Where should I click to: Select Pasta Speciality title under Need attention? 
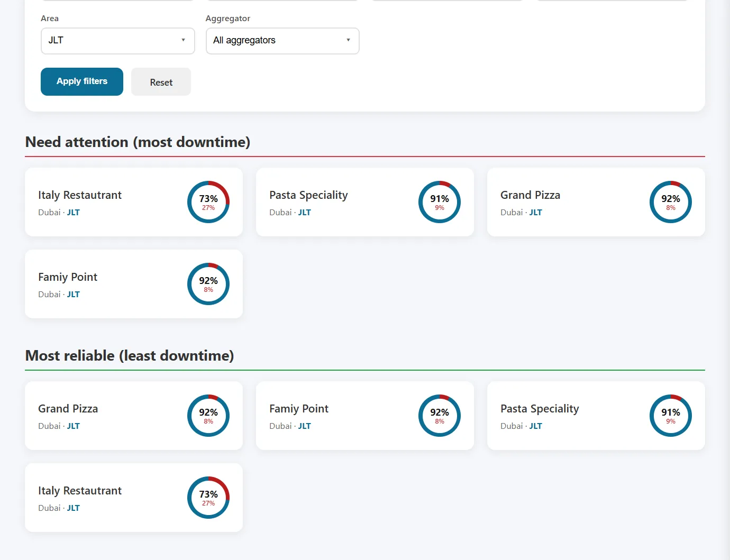pos(308,195)
